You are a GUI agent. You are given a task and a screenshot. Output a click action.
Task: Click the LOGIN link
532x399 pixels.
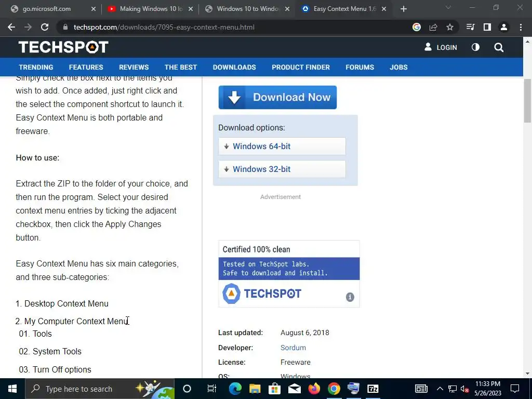point(441,47)
